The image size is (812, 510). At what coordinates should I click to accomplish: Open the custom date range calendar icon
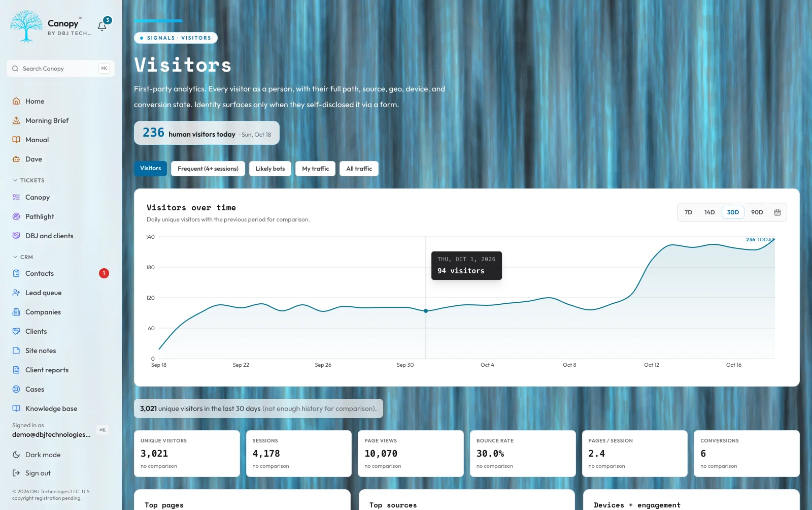click(777, 212)
